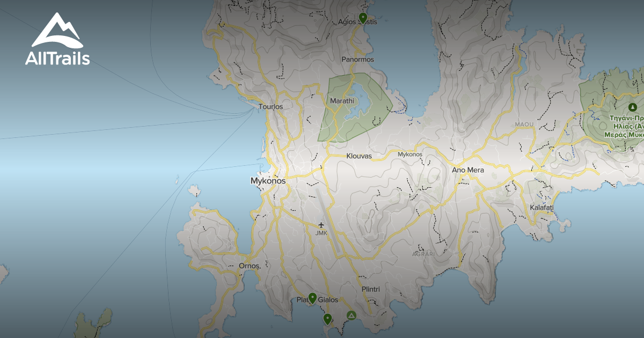Select the trail pin at Platis Gialos
The width and height of the screenshot is (644, 338).
pyautogui.click(x=312, y=298)
